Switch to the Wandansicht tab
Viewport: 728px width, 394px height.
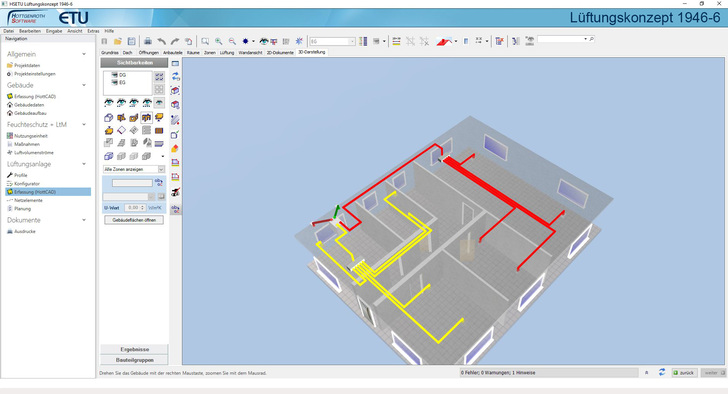[250, 52]
